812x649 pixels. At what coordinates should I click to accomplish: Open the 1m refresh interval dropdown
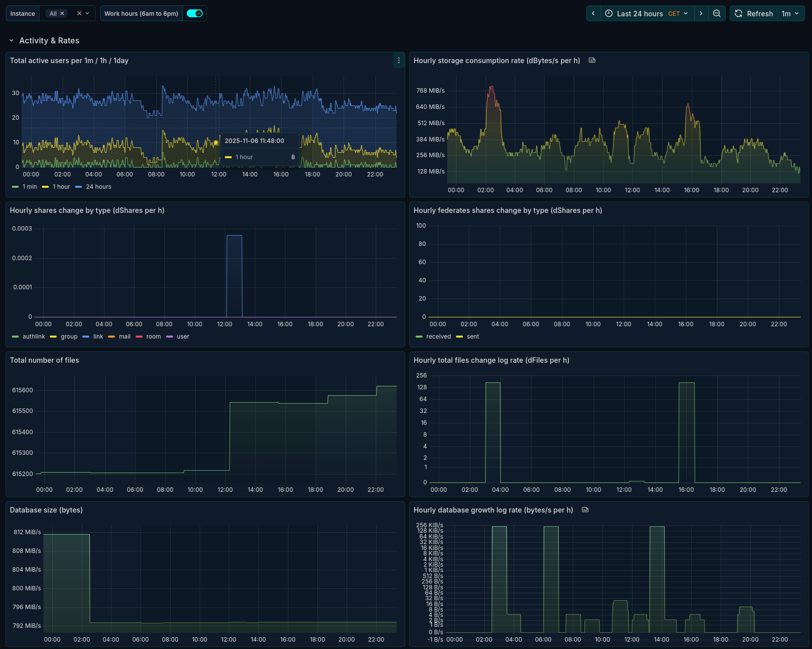[x=790, y=14]
